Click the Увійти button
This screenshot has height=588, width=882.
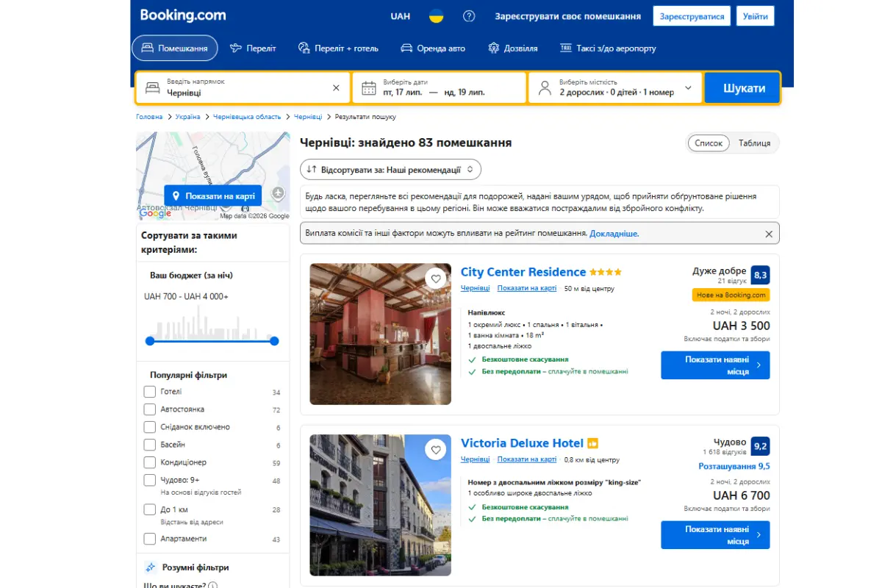point(756,16)
